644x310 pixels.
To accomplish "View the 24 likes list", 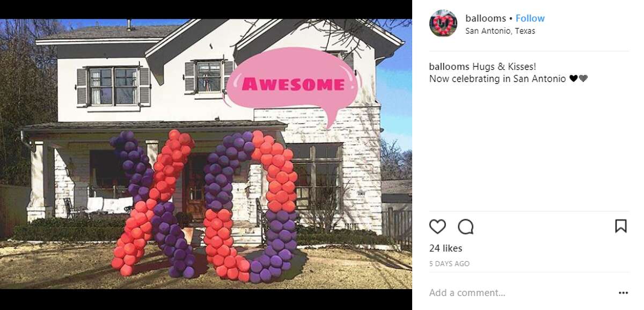I will tap(445, 248).
